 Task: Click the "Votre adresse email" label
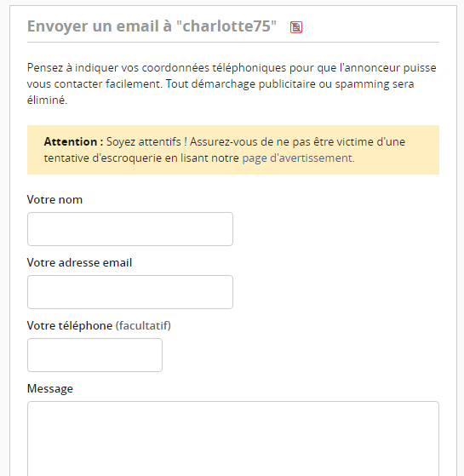tap(79, 262)
